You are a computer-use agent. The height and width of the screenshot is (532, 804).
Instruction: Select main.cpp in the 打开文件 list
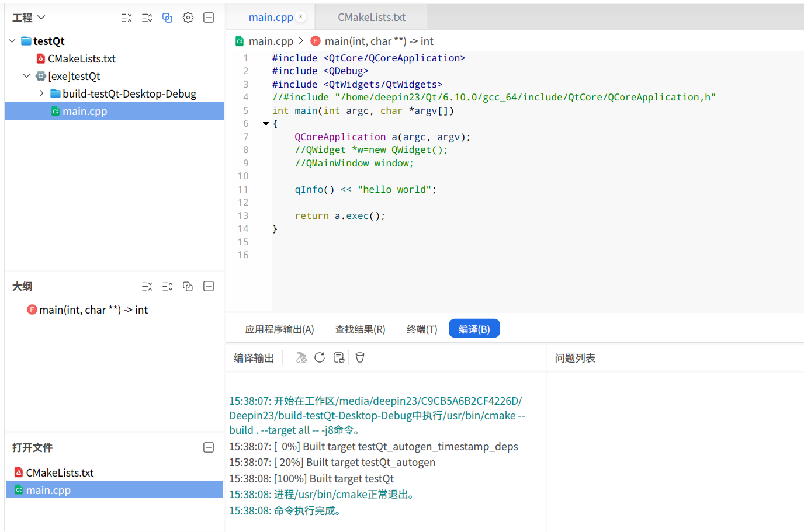[x=115, y=489]
